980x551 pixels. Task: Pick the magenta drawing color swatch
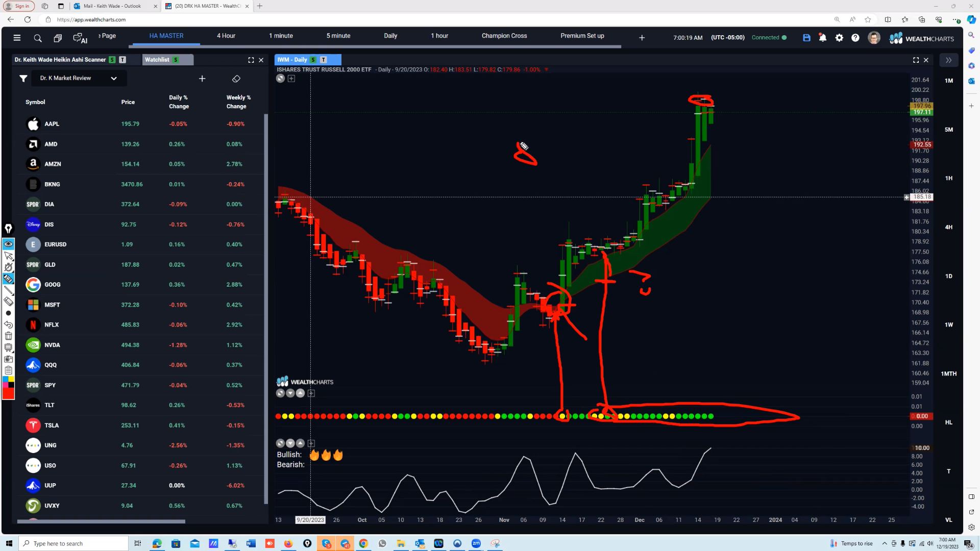[x=6, y=385]
